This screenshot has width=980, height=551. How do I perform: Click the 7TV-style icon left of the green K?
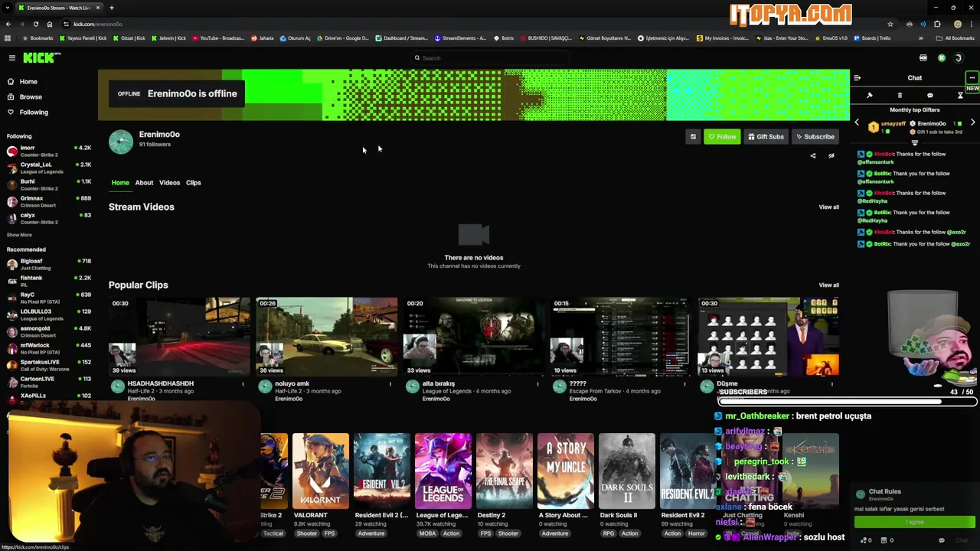923,58
